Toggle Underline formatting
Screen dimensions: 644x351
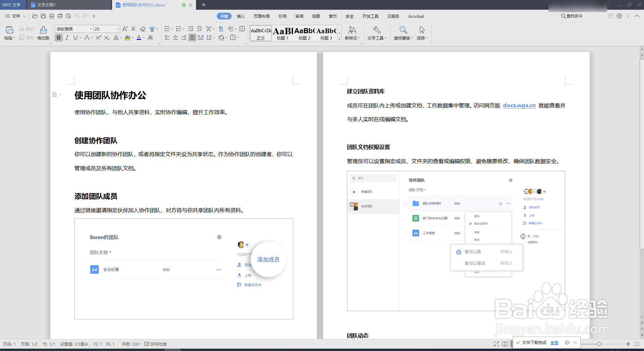click(x=76, y=38)
